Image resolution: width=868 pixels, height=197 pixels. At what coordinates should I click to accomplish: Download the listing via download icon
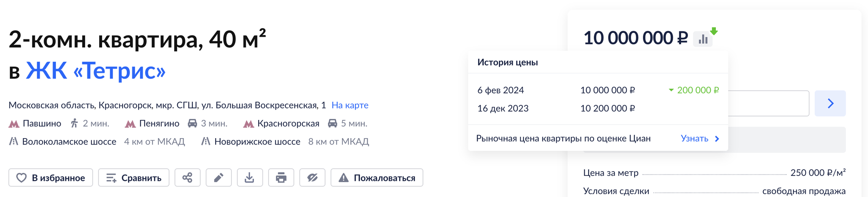click(250, 178)
